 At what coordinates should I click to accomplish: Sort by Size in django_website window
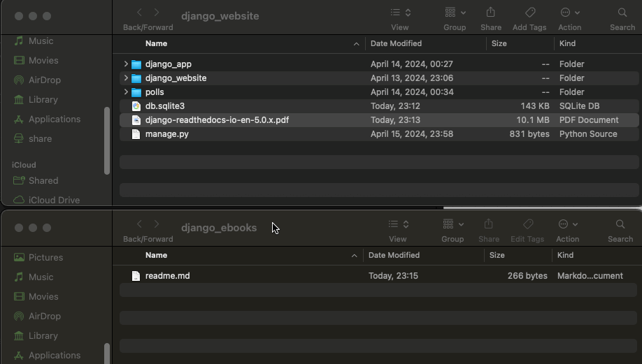tap(499, 43)
